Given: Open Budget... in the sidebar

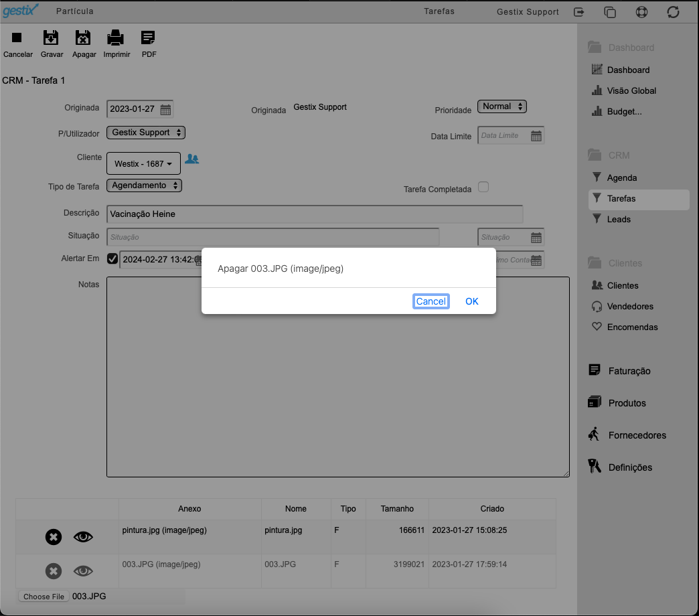Looking at the screenshot, I should (x=624, y=111).
